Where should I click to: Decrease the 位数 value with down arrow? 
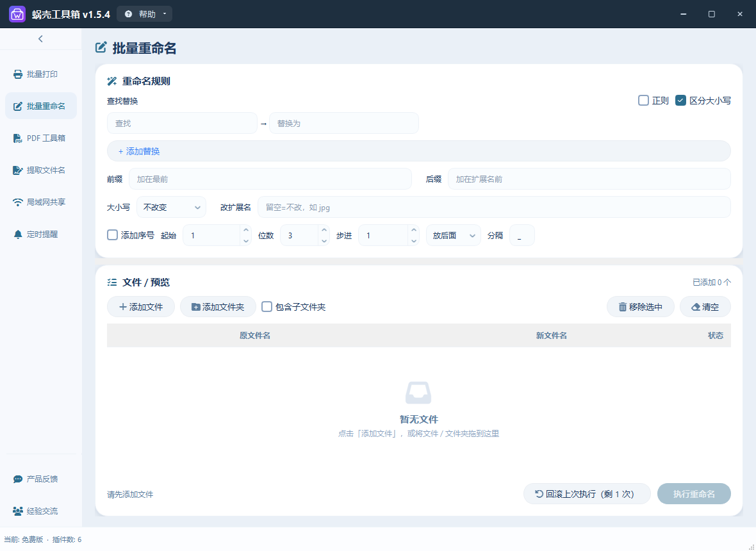[324, 240]
